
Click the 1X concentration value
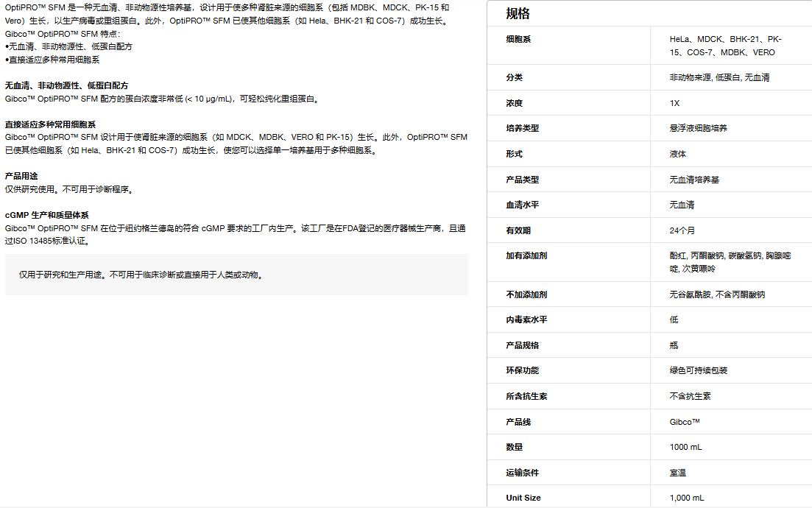(x=674, y=104)
